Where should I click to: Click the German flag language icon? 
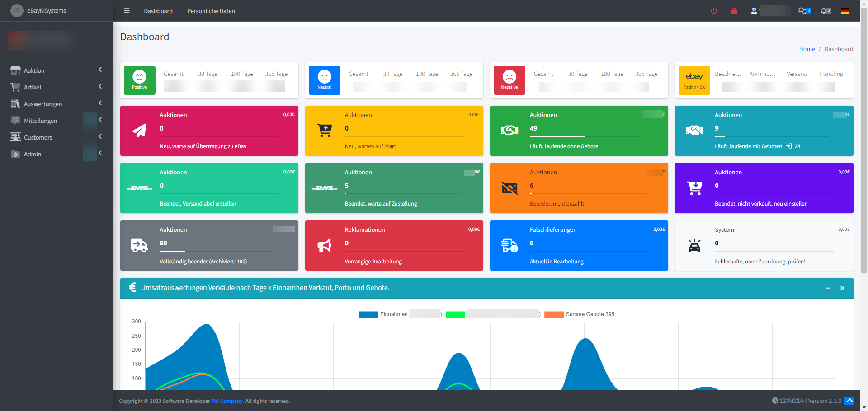click(844, 11)
